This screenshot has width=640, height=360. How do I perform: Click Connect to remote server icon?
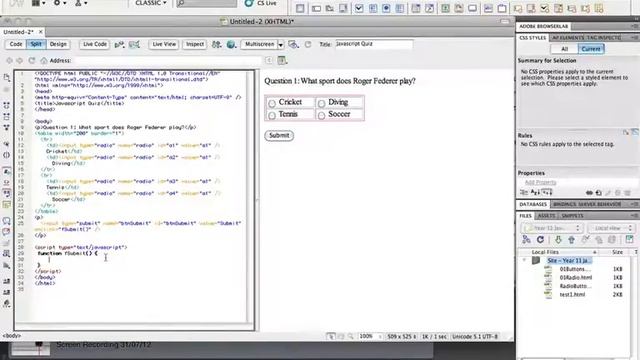pos(526,240)
